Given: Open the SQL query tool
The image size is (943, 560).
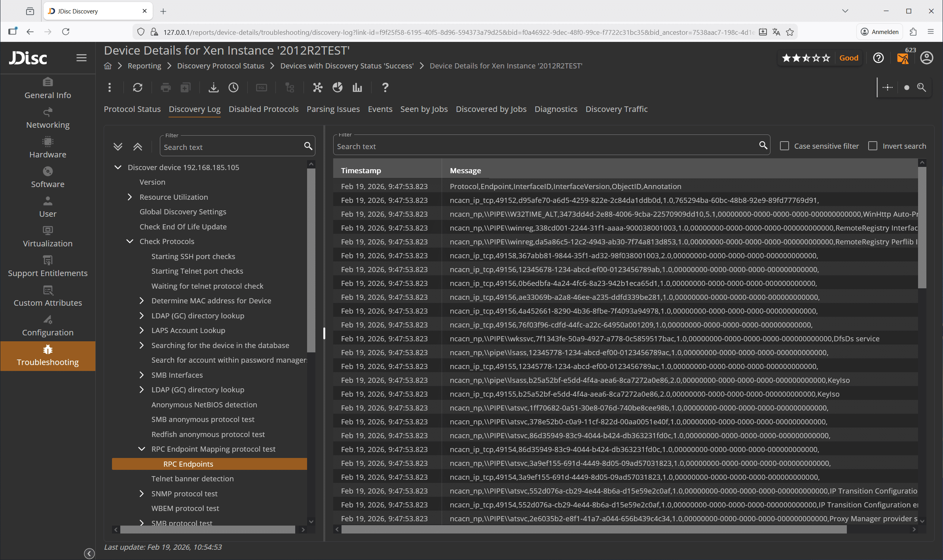Looking at the screenshot, I should (x=261, y=87).
